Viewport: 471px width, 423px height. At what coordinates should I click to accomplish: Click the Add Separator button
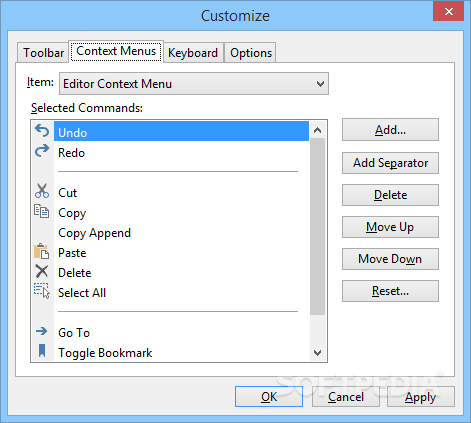[390, 163]
